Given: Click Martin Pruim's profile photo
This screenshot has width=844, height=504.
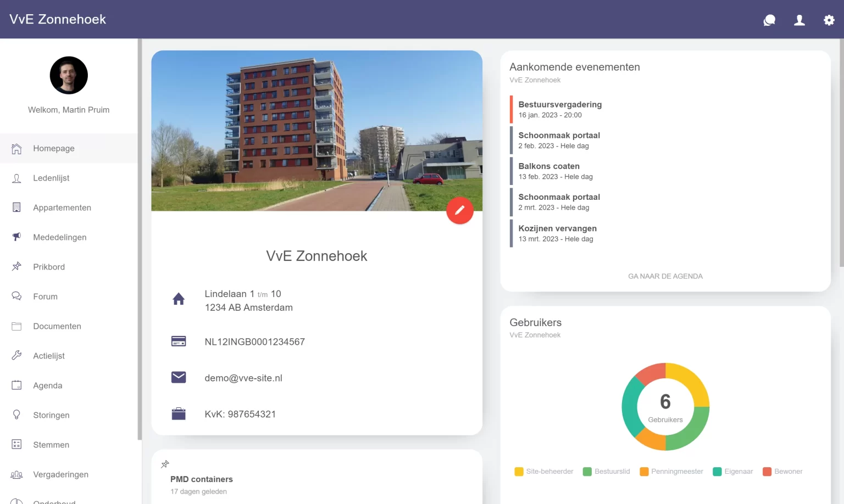Looking at the screenshot, I should (x=68, y=75).
